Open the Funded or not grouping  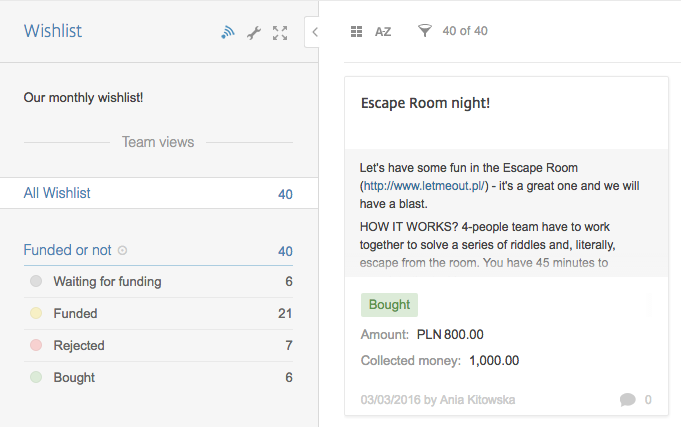67,250
